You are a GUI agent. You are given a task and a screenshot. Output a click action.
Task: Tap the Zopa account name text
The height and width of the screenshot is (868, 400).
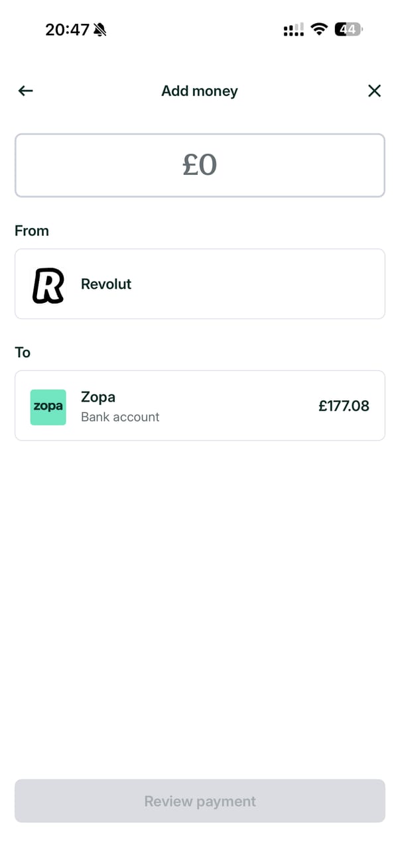[98, 397]
